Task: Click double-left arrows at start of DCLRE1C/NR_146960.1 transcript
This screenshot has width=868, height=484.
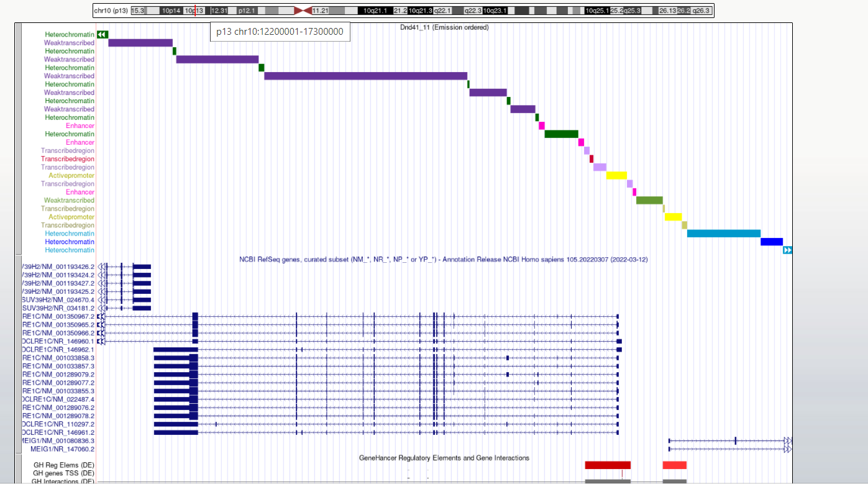Action: 101,341
